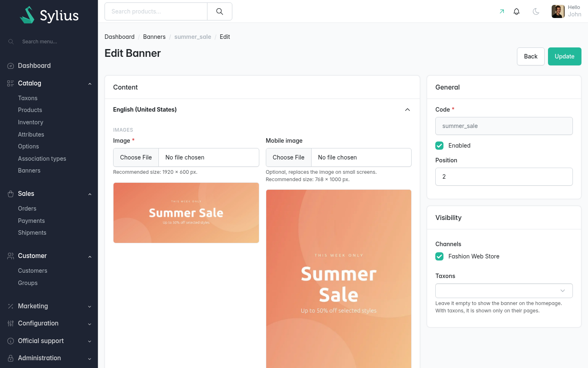Click the Update button
Screen dimensions: 588x368
coord(564,56)
